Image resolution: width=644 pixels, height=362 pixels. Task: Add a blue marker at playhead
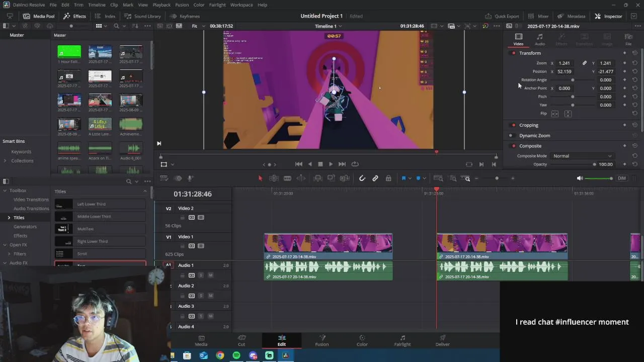[418, 178]
